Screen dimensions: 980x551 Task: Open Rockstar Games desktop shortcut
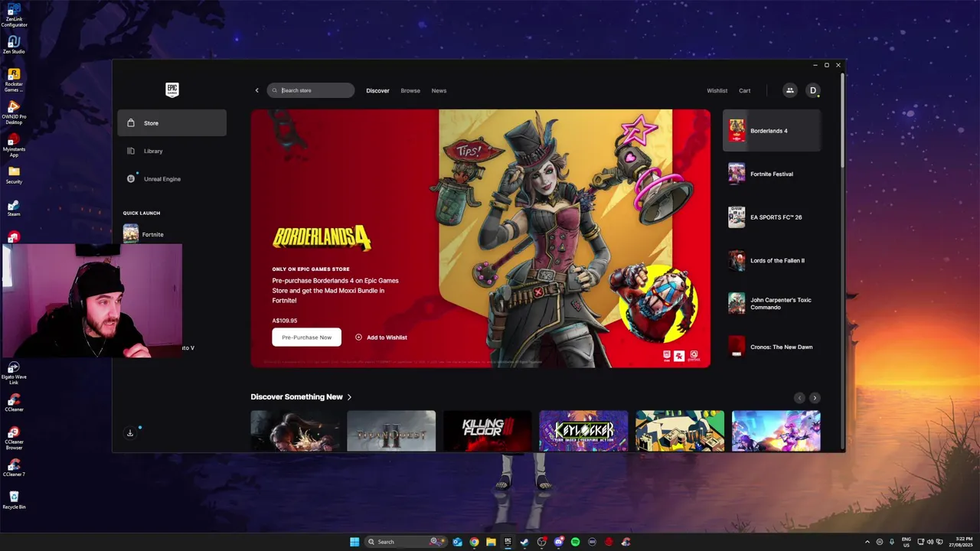tap(14, 80)
